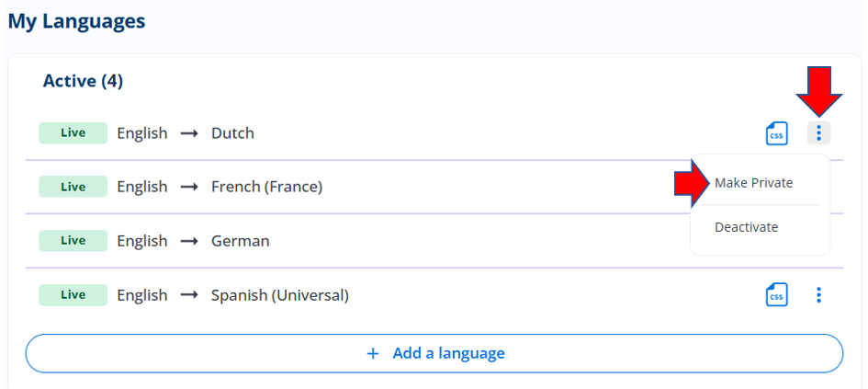Choose Make Private from the menu
The height and width of the screenshot is (389, 868).
(753, 183)
